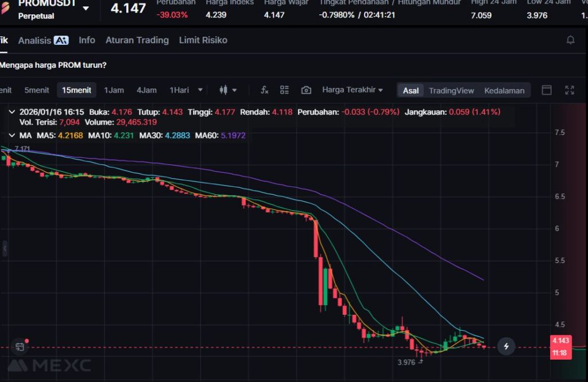Open the calendar events icon on chart
The height and width of the screenshot is (382, 588).
[x=20, y=346]
